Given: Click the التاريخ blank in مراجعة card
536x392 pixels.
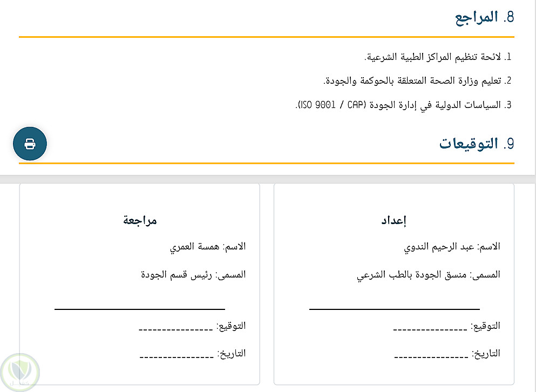Looking at the screenshot, I should tap(177, 356).
